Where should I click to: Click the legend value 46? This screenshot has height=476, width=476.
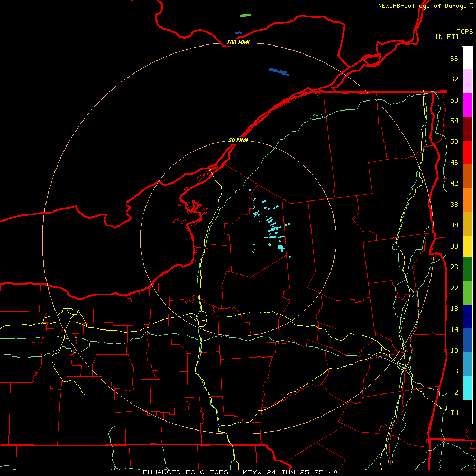[x=454, y=162]
